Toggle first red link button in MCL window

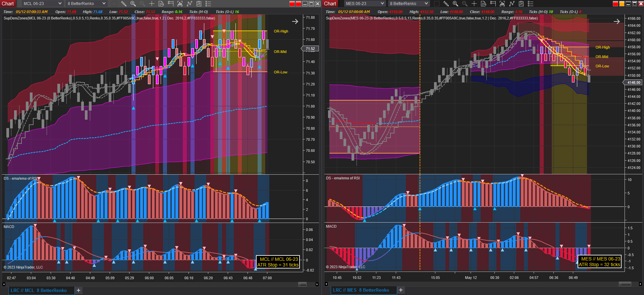point(292,4)
